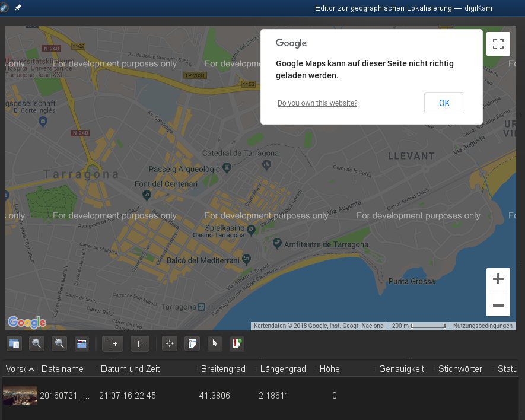
Task: Sort by Datum und Zeit column
Action: click(130, 369)
